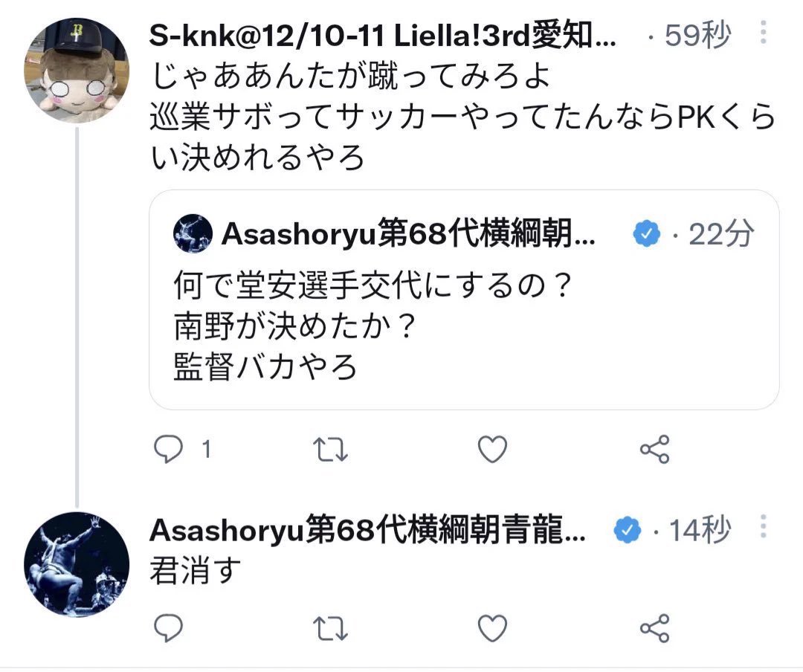
Task: Open more options for S-knk tweet
Action: pos(763,32)
